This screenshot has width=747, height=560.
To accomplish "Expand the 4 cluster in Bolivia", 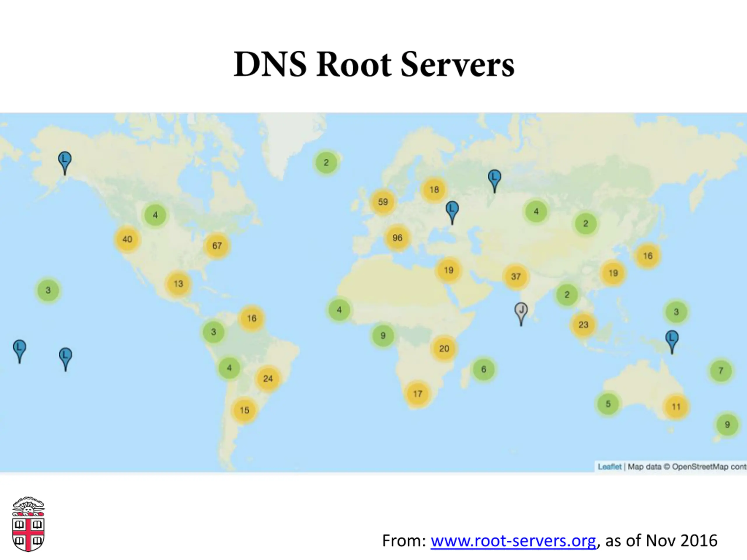I will point(229,368).
